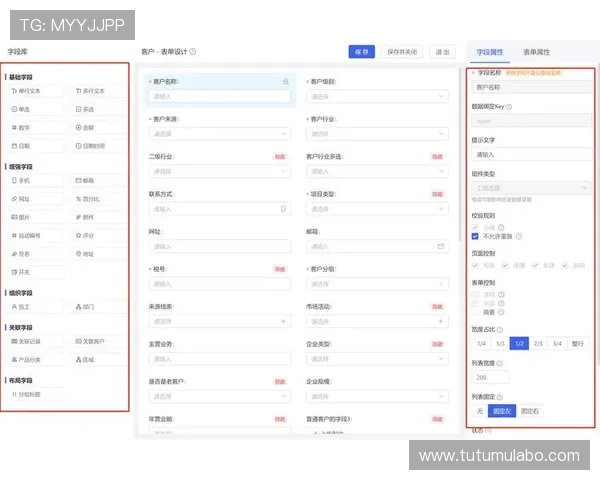600x480 pixels.
Task: Click the 保存并关闭 button
Action: pos(402,52)
